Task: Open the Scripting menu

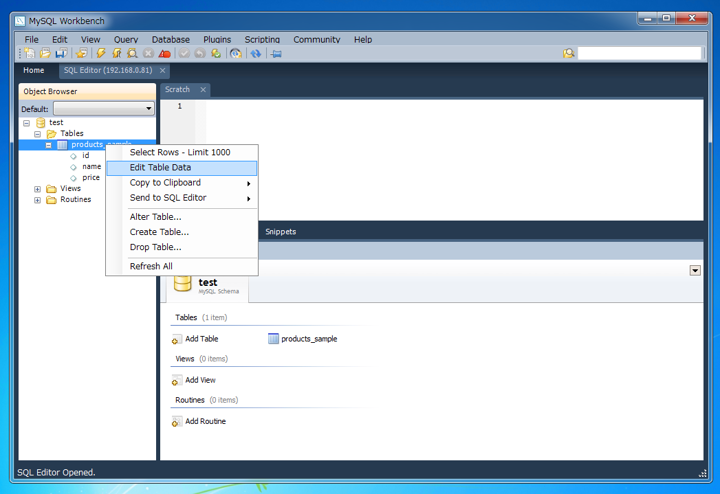Action: click(262, 39)
